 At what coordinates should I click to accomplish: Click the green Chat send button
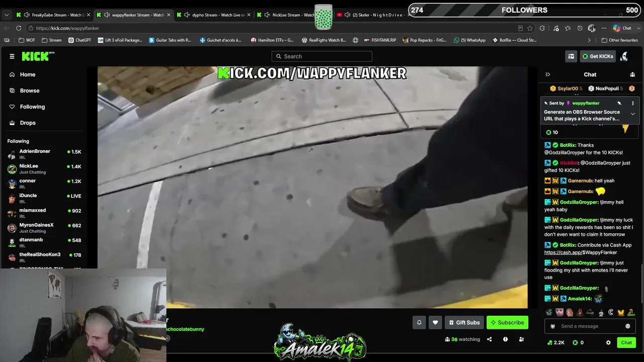click(x=626, y=342)
